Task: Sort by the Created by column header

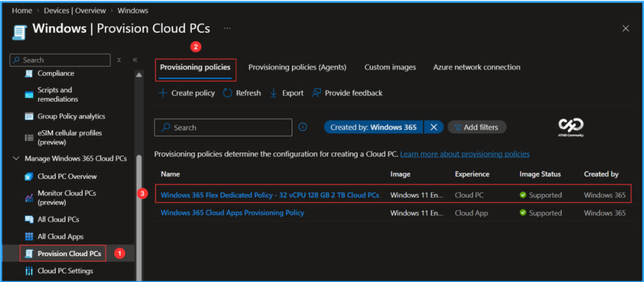Action: pos(601,174)
